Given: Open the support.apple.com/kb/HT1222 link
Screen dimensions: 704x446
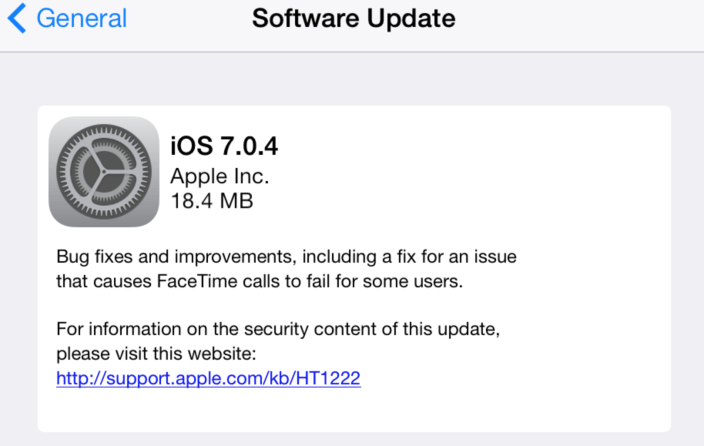Looking at the screenshot, I should tap(208, 378).
